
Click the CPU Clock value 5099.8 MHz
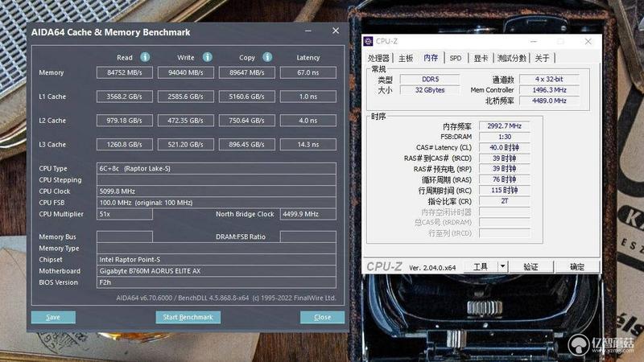(x=217, y=191)
